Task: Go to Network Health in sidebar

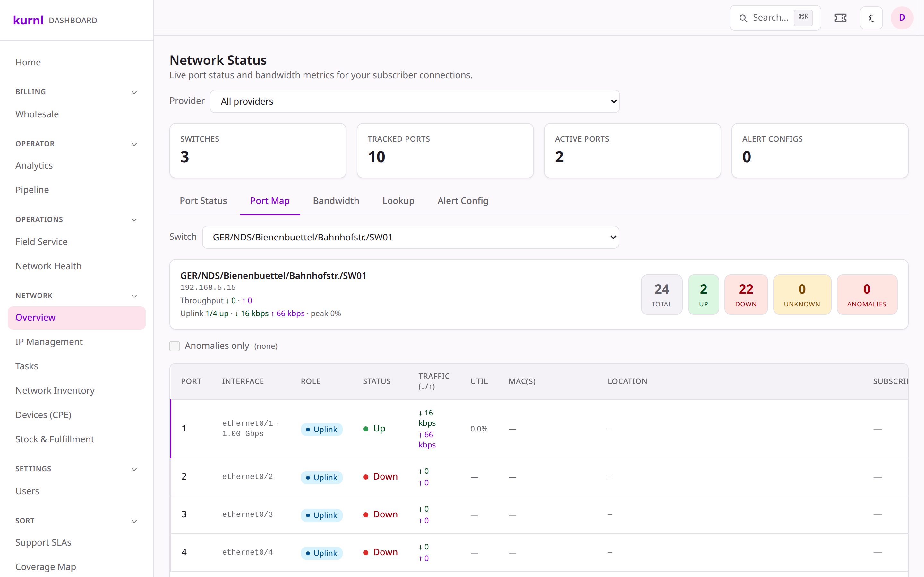Action: pos(48,266)
